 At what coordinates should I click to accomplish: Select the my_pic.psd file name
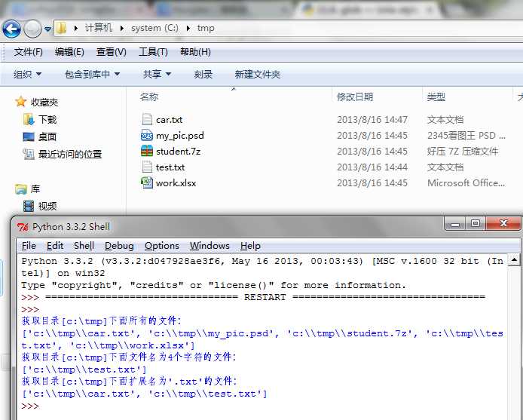[x=180, y=136]
